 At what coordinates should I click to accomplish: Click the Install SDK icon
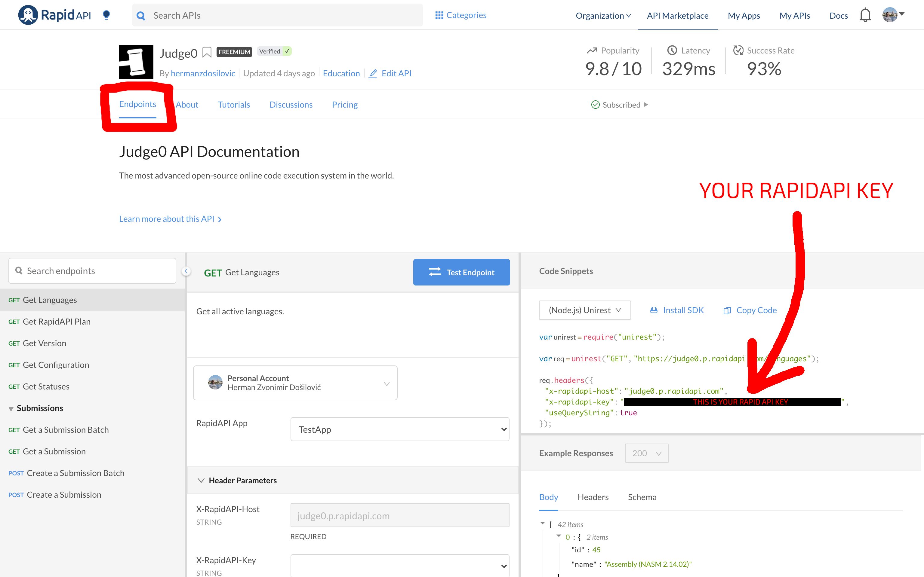click(x=654, y=310)
